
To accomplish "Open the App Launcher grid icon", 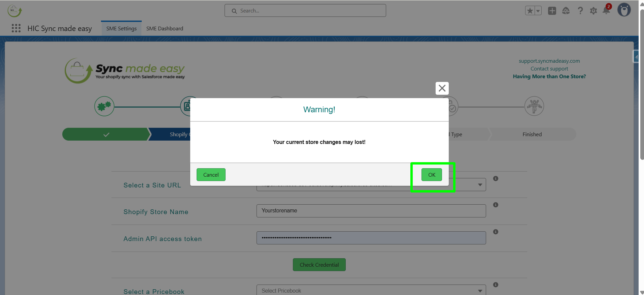I will coord(16,28).
